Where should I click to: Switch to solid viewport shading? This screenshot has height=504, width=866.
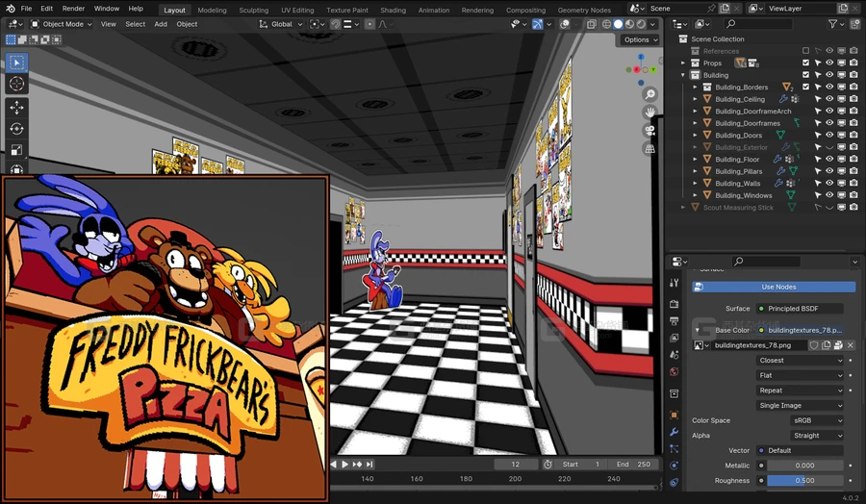[x=618, y=24]
